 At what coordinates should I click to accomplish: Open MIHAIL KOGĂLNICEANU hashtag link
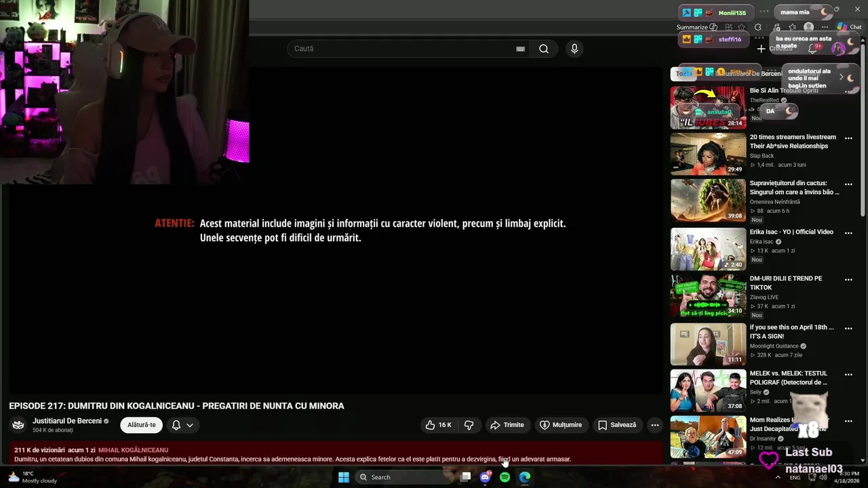tap(134, 450)
